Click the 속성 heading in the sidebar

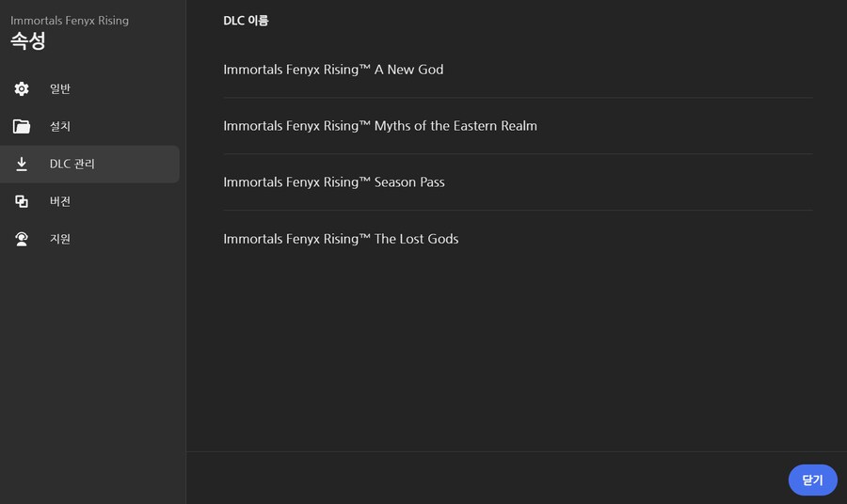coord(28,41)
